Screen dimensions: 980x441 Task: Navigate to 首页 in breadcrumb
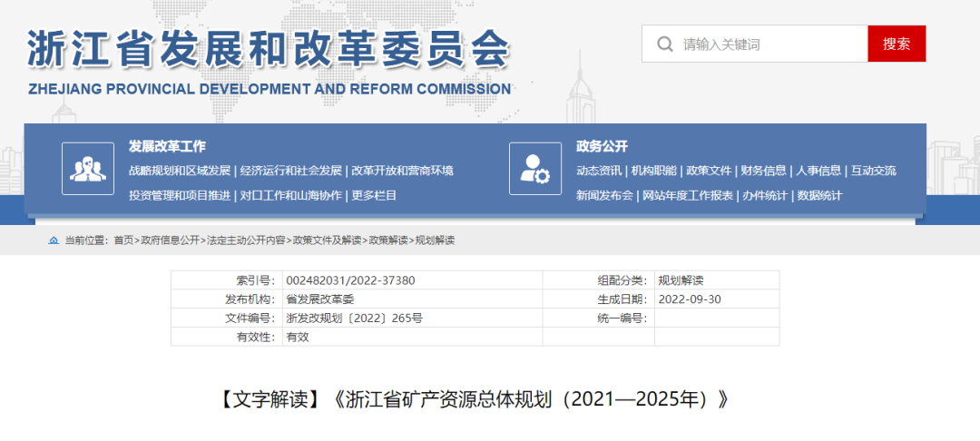(x=123, y=240)
